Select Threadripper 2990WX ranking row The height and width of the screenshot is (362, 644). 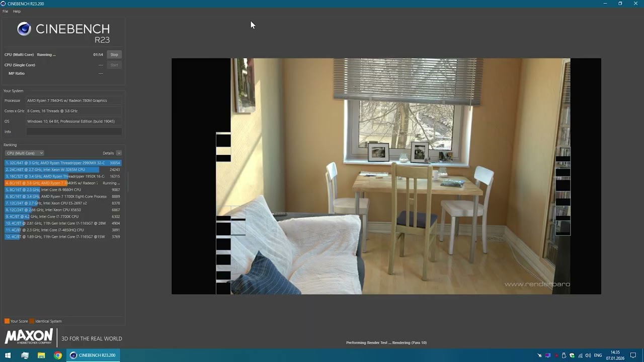[x=63, y=163]
